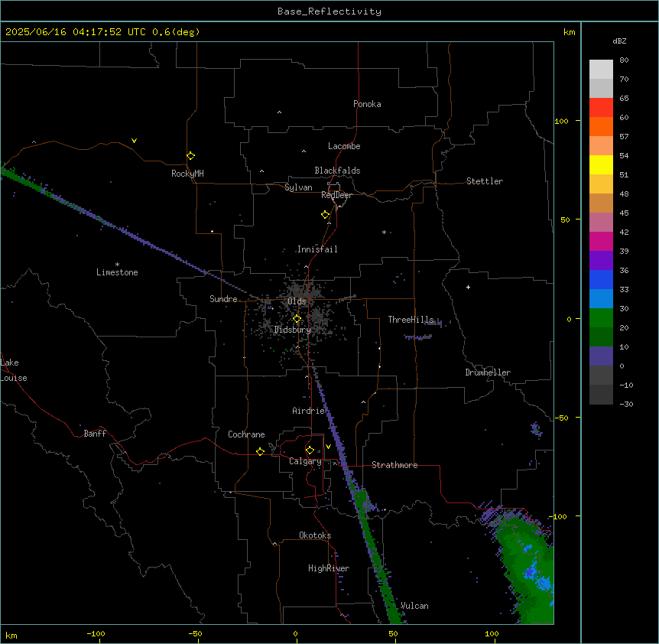Click the Drumheller label
This screenshot has height=644, width=659.
pos(488,372)
